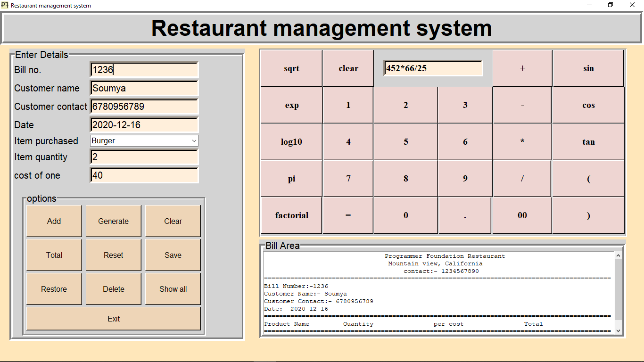
Task: Exit the restaurant management system
Action: (x=113, y=319)
